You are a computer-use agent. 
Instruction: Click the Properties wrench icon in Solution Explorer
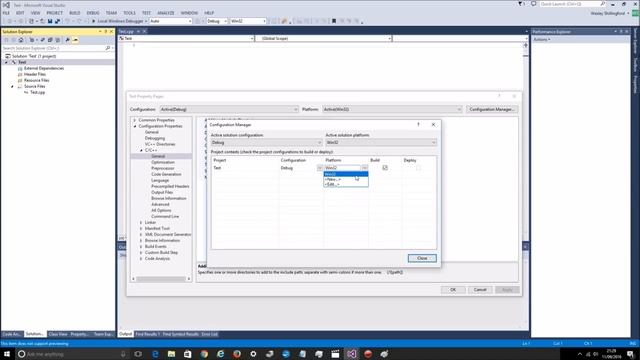pos(67,40)
